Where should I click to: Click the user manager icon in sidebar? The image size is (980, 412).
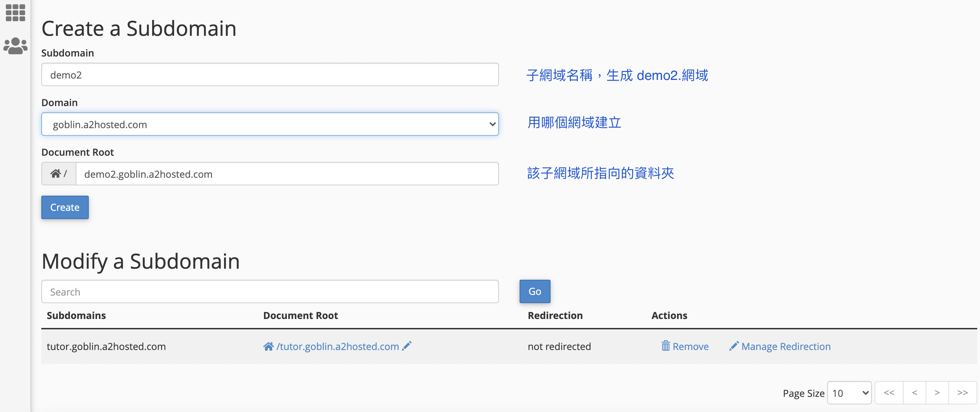[x=15, y=45]
